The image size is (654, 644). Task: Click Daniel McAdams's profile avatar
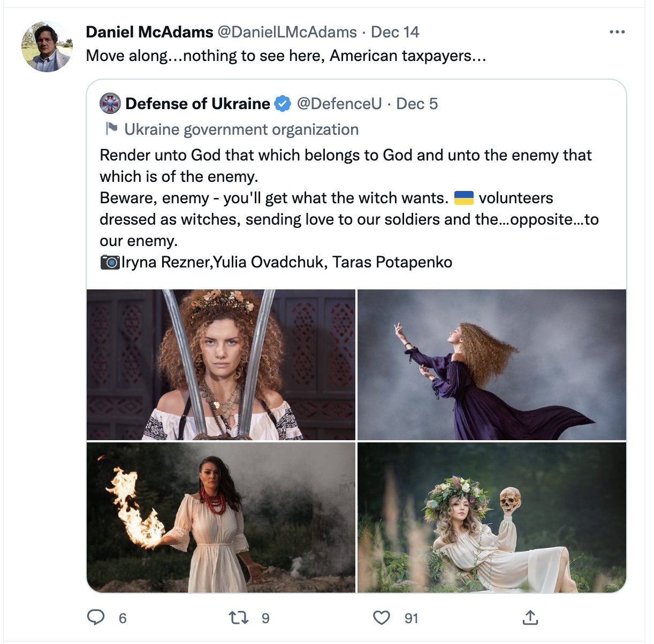tap(47, 47)
